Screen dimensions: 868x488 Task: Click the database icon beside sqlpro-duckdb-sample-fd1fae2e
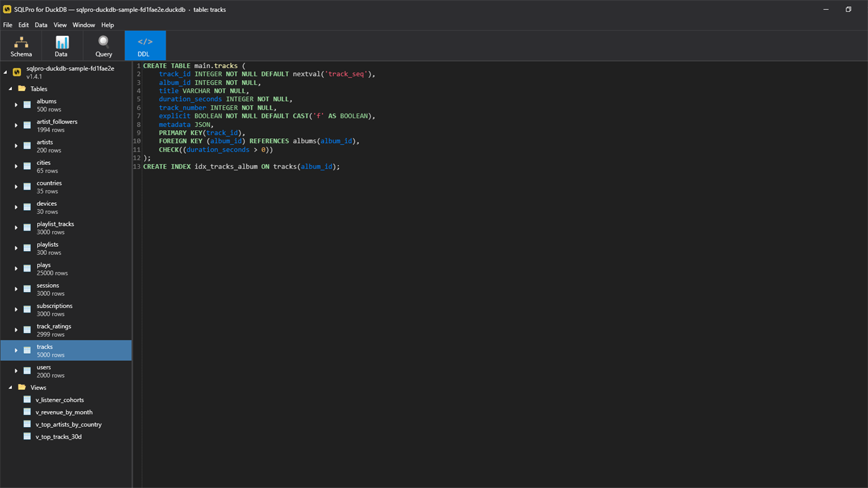[x=17, y=72]
